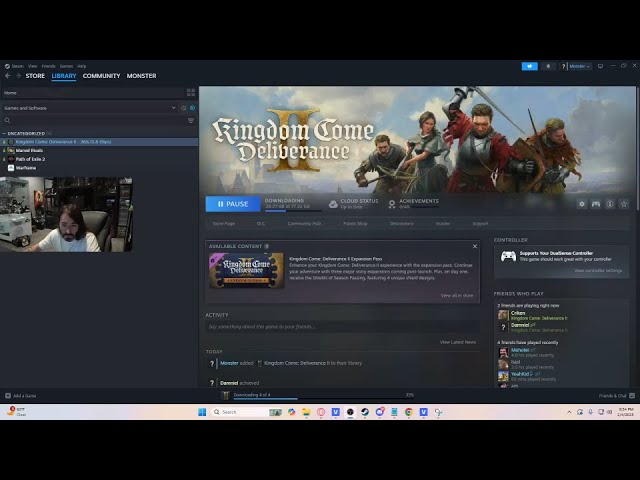This screenshot has height=480, width=640.
Task: Toggle the recent activity clock sort icon
Action: coord(184,108)
